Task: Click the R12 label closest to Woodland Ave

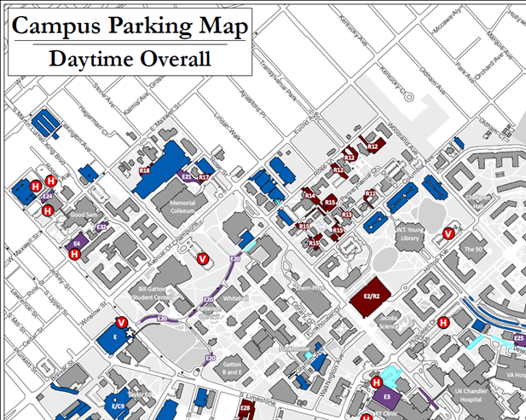Action: pyautogui.click(x=373, y=147)
